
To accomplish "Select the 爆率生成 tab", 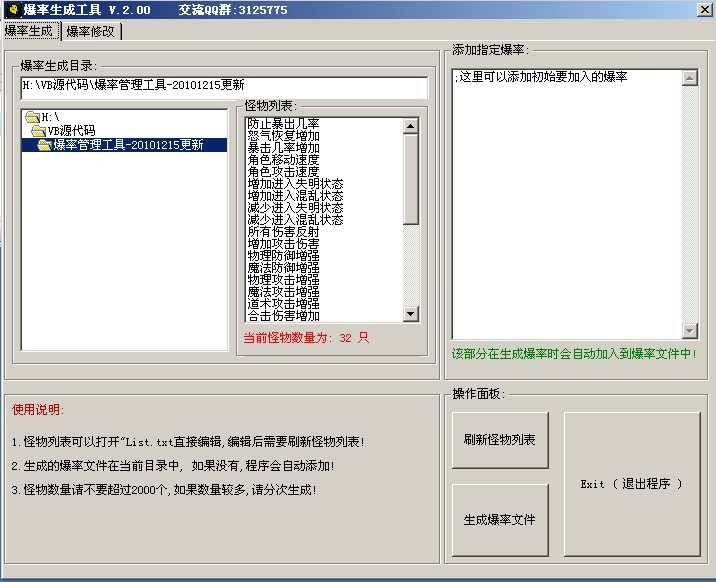I will coord(29,31).
